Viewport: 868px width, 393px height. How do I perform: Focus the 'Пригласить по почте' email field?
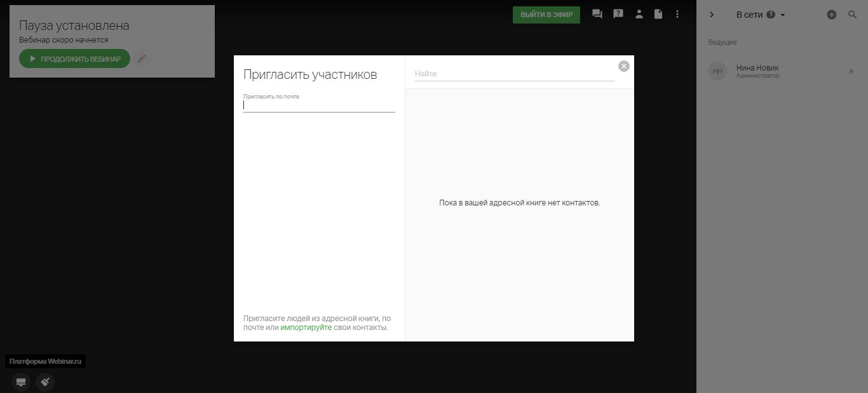point(319,106)
